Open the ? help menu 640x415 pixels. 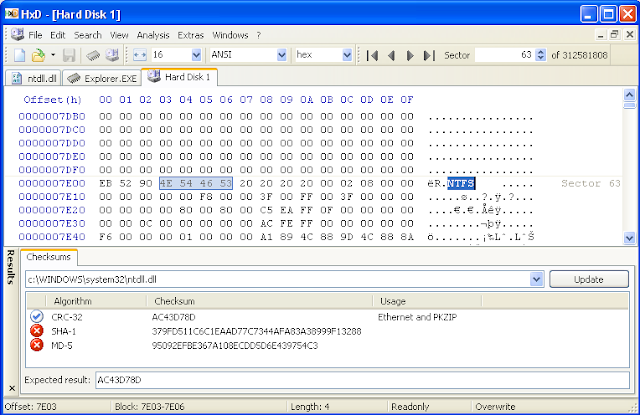tap(258, 35)
